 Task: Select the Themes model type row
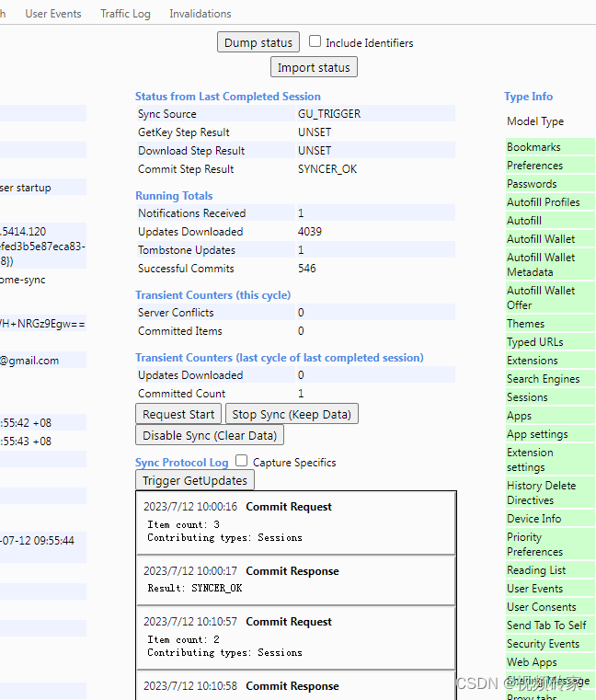coord(550,323)
